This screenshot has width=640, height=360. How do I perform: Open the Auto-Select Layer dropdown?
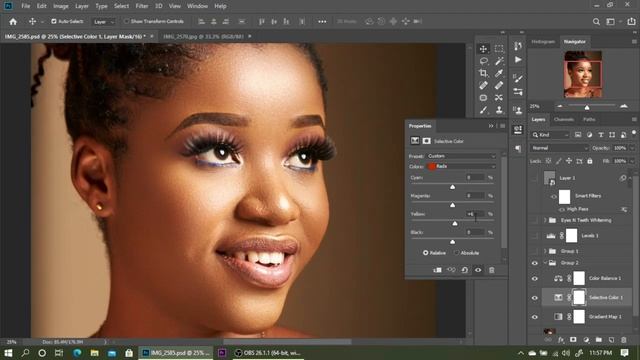coord(103,22)
